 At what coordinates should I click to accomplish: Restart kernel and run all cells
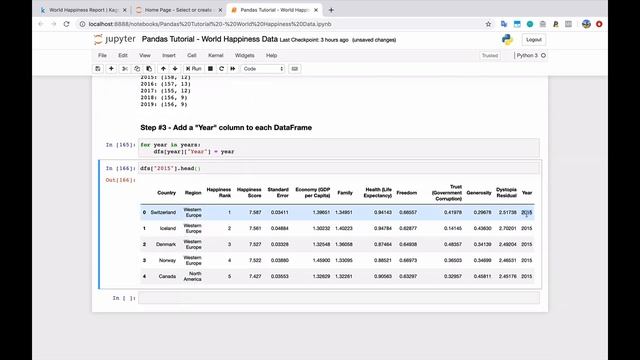[x=233, y=69]
